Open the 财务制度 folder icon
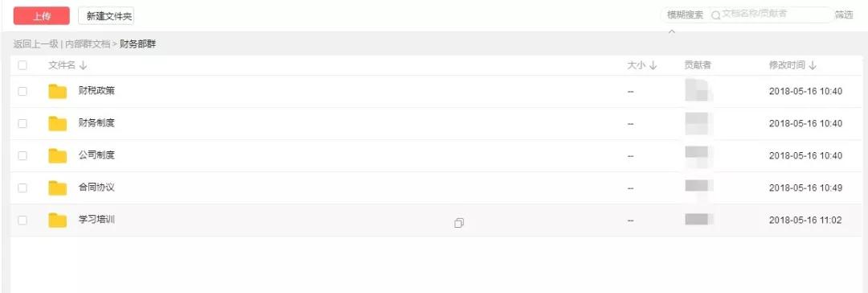868x293 pixels. (x=58, y=123)
